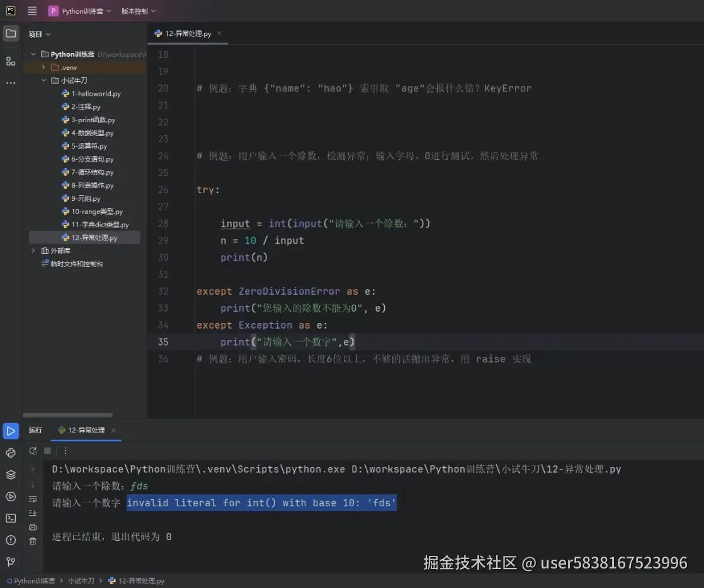This screenshot has height=588, width=704.
Task: Collapse Python训练营 root folder
Action: pyautogui.click(x=33, y=54)
